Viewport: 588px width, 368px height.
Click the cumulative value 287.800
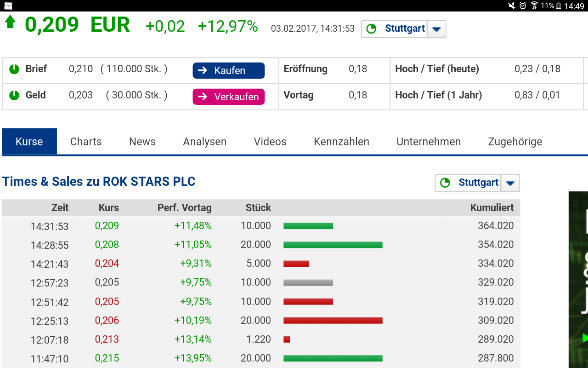496,358
